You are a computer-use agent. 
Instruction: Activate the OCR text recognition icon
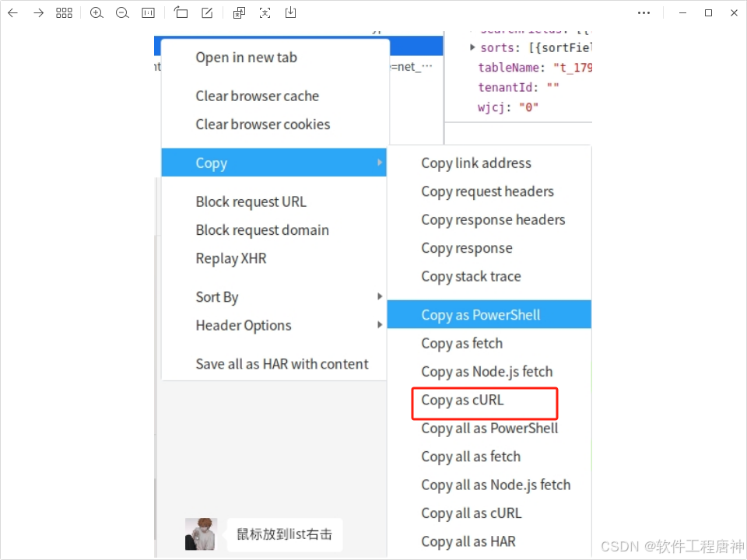click(x=265, y=12)
